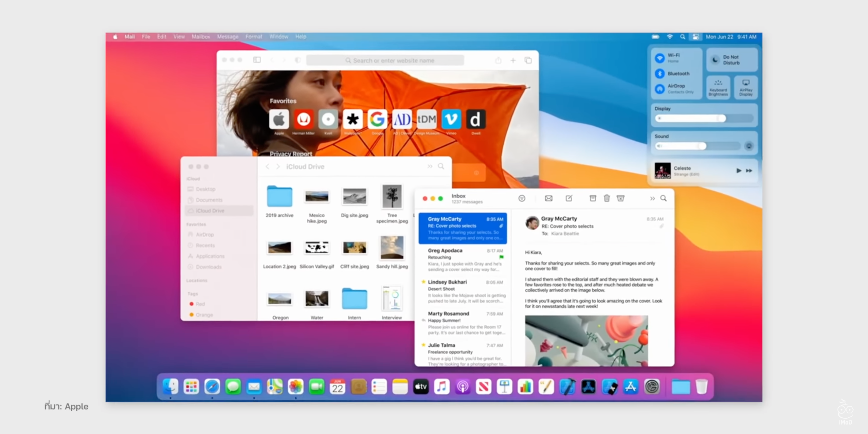Adjust the Display brightness slider
This screenshot has height=434, width=868.
(721, 118)
